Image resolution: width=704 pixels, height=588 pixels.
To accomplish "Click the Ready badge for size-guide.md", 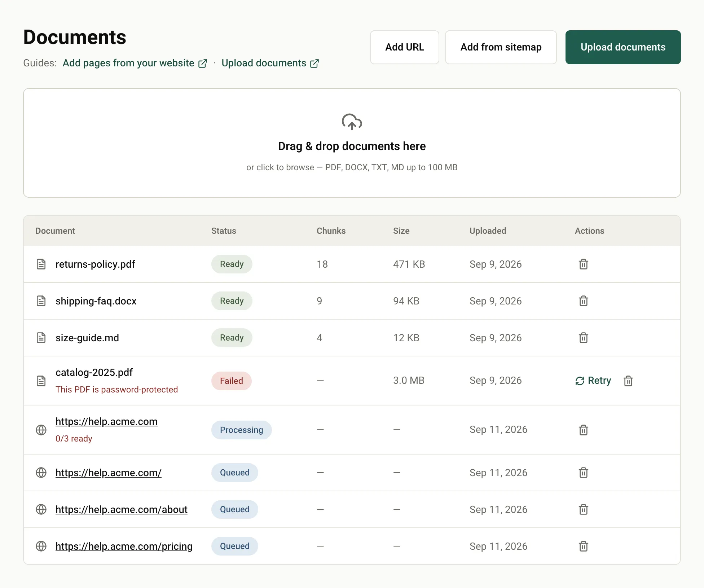I will tap(232, 338).
